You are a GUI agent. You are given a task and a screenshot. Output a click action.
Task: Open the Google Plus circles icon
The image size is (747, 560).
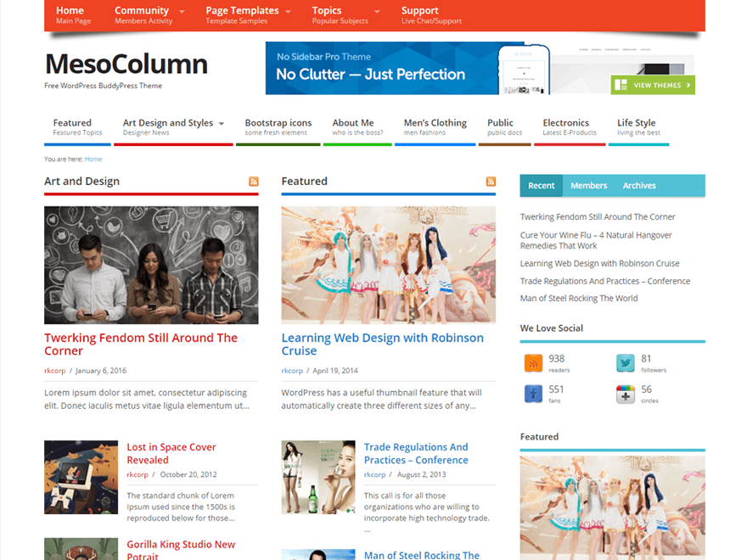pyautogui.click(x=625, y=394)
